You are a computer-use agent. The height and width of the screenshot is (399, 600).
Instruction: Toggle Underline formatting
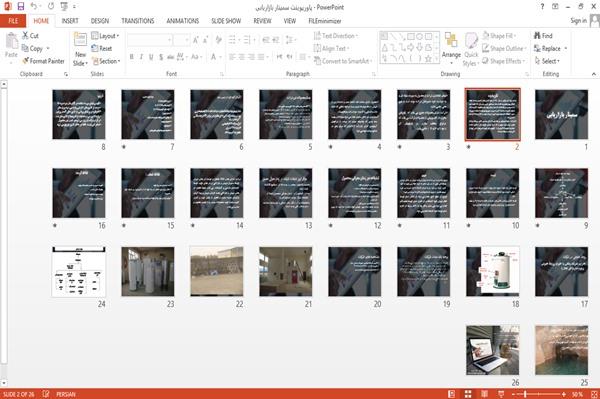click(151, 57)
